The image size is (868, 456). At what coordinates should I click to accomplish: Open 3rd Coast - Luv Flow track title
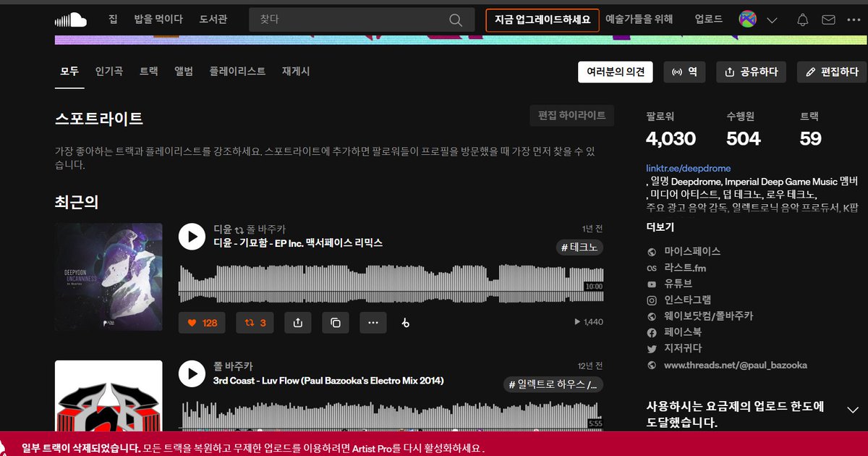[328, 381]
